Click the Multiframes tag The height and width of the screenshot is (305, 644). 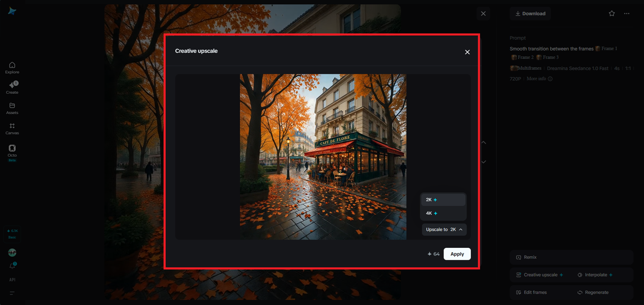[526, 68]
